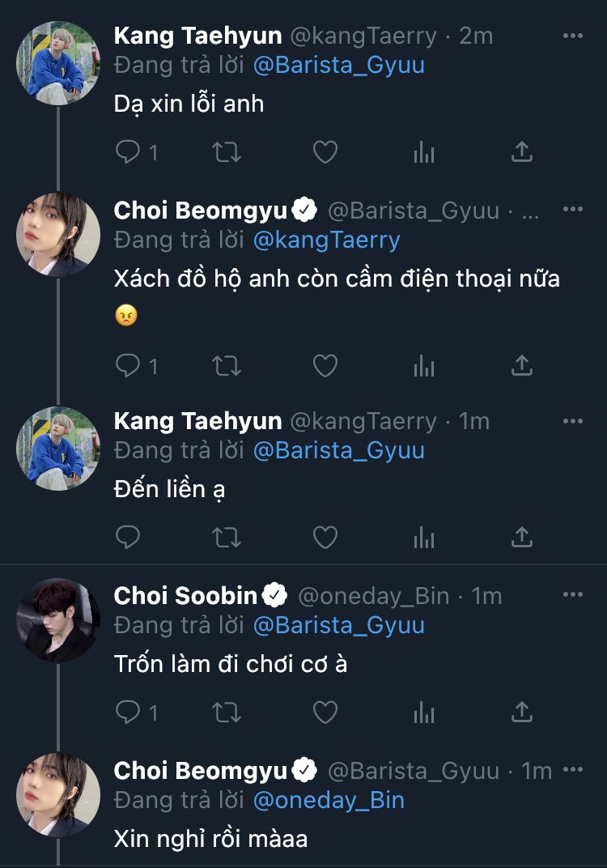607x868 pixels.
Task: Retweet the "Xách đồ hộ anh" tweet
Action: click(227, 366)
